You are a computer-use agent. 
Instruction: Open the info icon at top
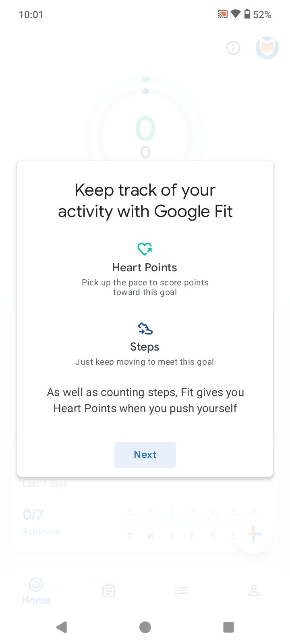(x=233, y=48)
